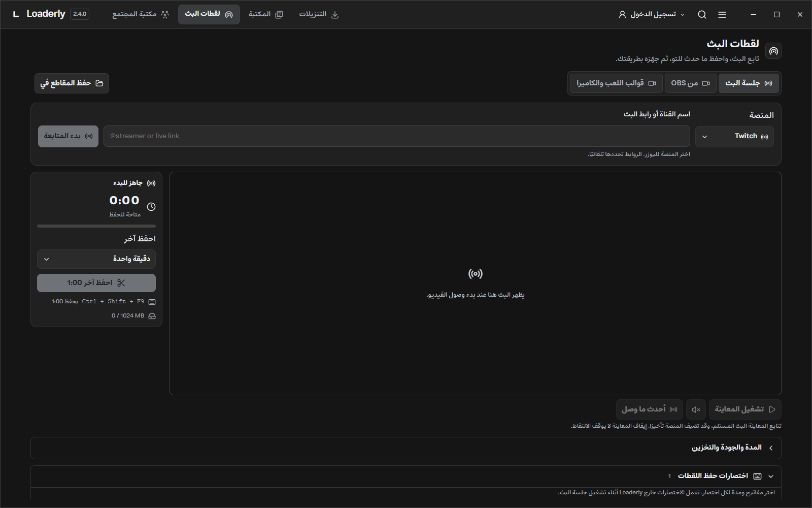This screenshot has height=508, width=812.
Task: Click the version badge 2.4.0
Action: [x=80, y=14]
